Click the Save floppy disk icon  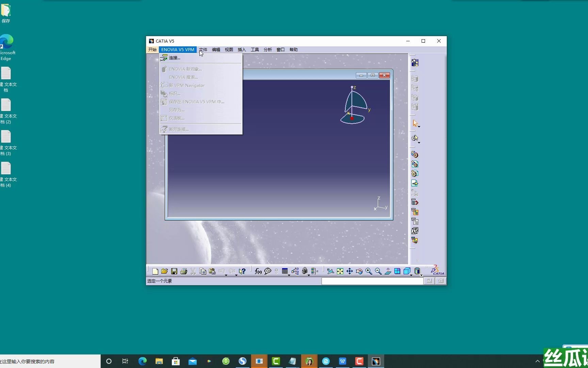[174, 271]
